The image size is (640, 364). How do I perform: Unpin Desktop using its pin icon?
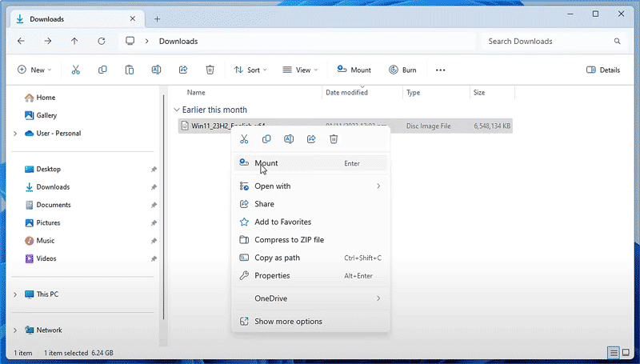tap(154, 170)
